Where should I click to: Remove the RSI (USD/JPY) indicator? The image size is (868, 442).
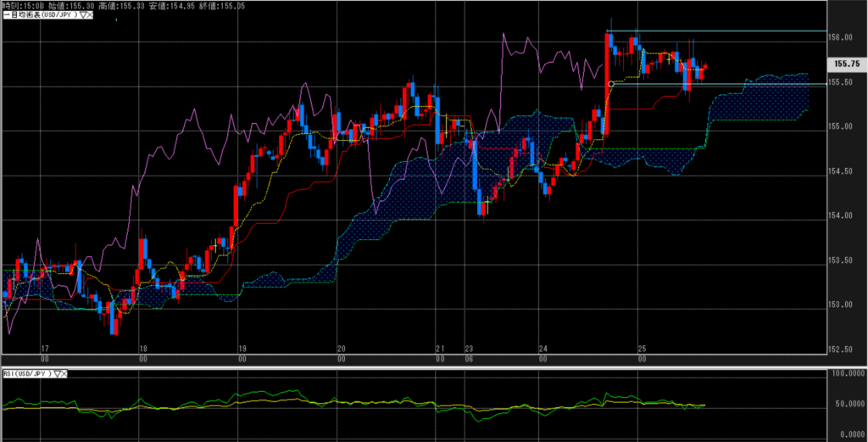point(65,373)
